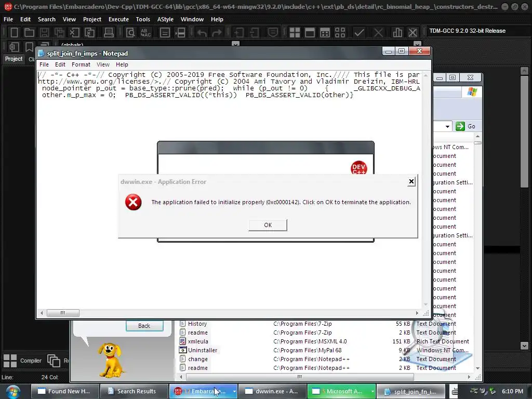The width and height of the screenshot is (532, 399).
Task: Click the Replace (AB→AC) icon
Action: click(x=146, y=33)
